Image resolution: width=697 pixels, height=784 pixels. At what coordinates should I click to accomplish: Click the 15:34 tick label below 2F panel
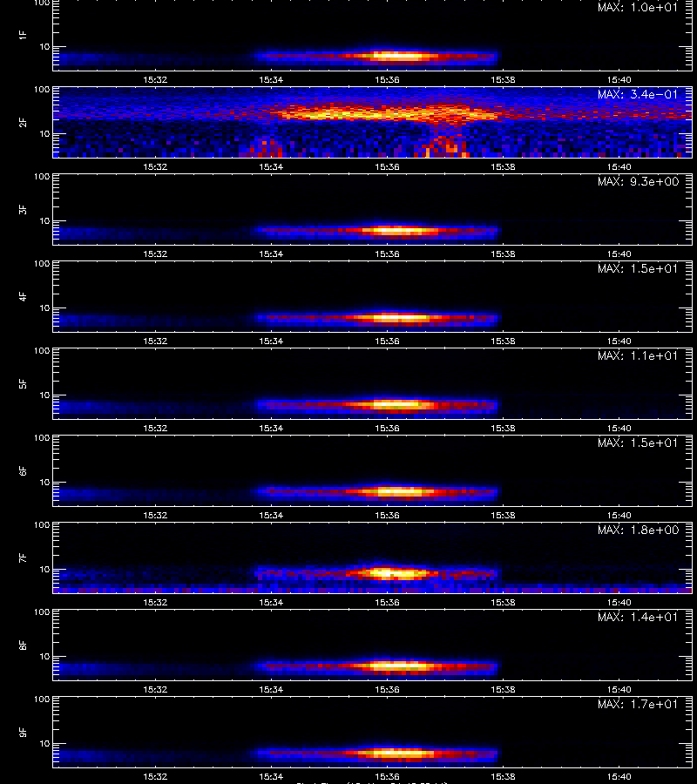point(271,166)
